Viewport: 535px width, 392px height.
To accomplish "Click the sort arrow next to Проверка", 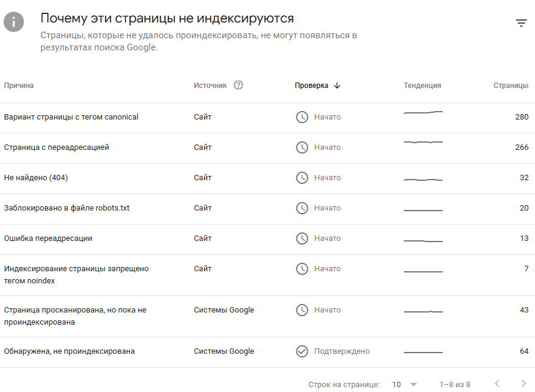I will coord(337,86).
